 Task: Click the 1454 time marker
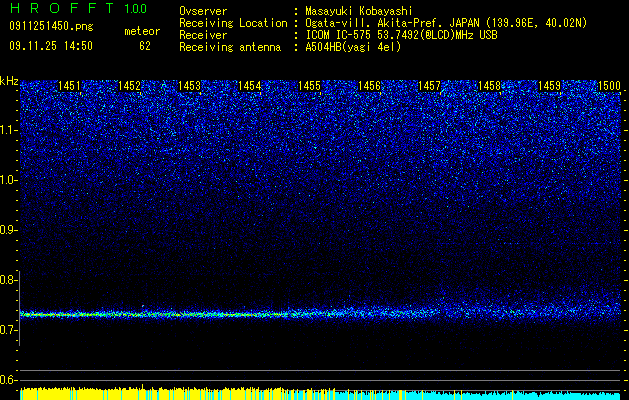point(250,86)
